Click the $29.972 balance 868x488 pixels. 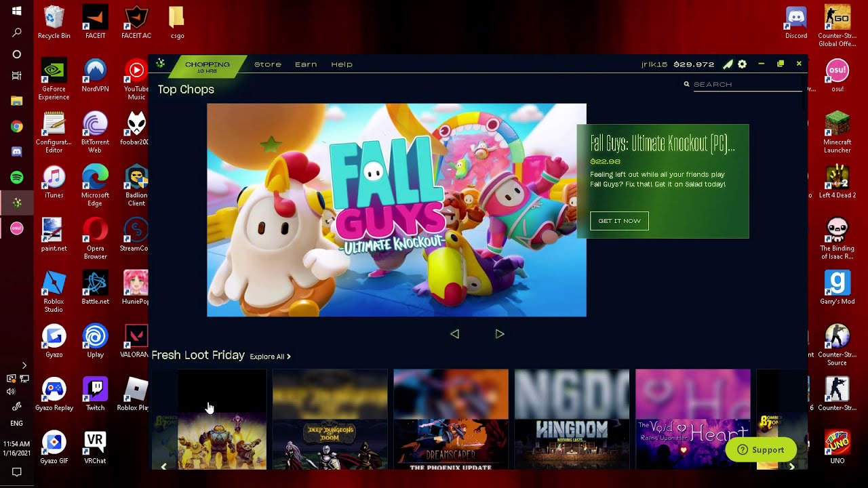(x=694, y=64)
